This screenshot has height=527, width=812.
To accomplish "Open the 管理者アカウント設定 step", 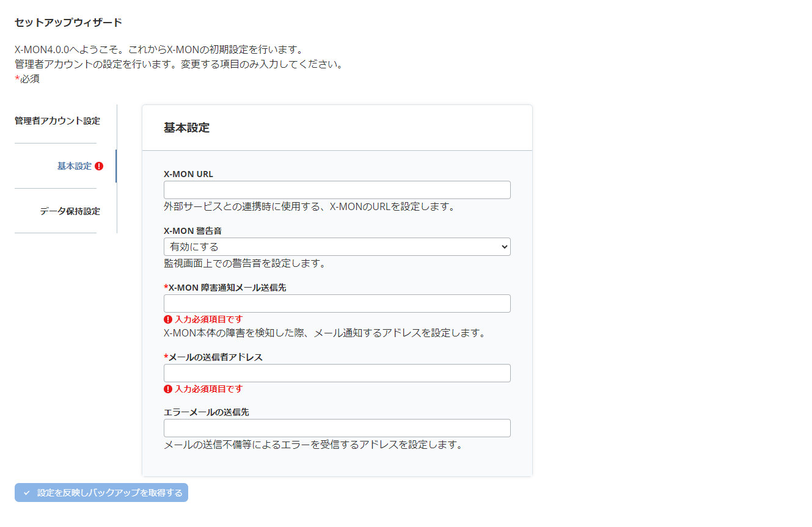I will click(x=57, y=121).
